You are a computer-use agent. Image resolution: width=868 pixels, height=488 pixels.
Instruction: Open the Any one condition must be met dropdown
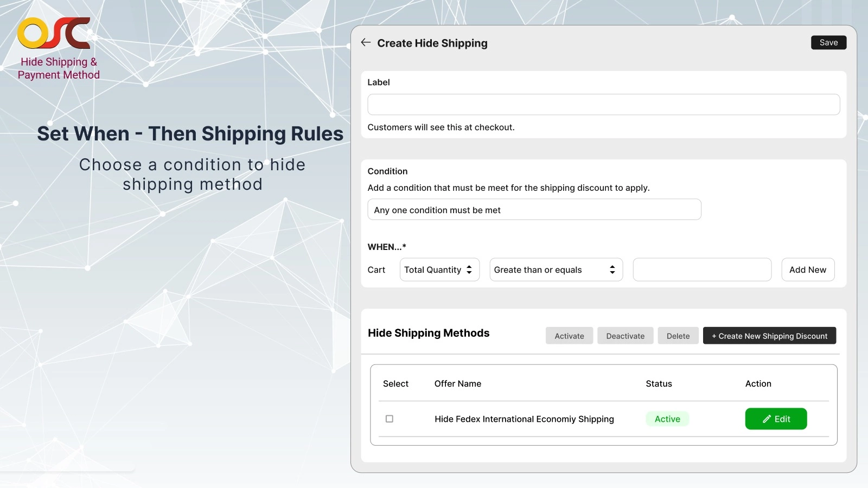point(534,210)
